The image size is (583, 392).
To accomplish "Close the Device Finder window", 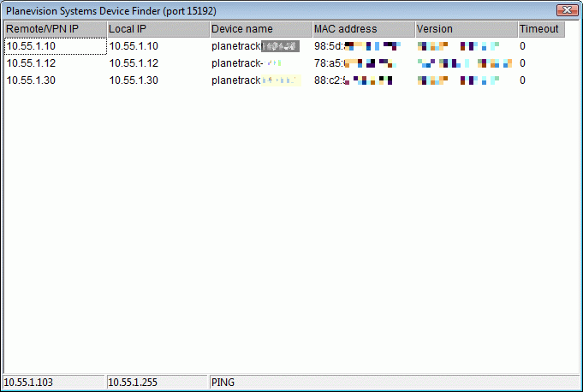I will (567, 10).
